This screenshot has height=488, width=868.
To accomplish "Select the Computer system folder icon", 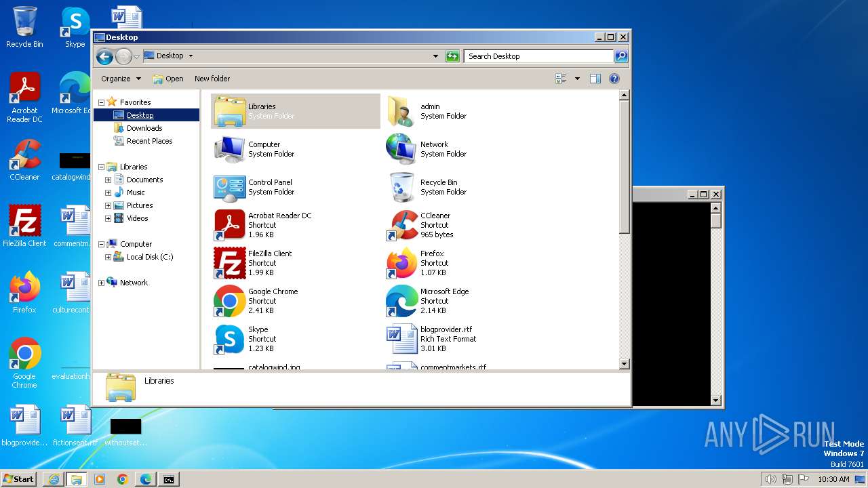I will tap(229, 149).
